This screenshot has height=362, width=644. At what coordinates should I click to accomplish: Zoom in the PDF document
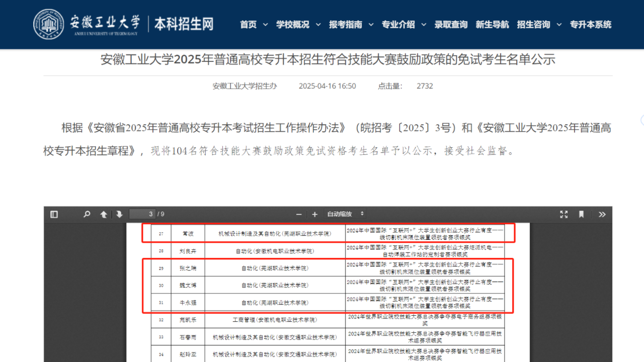[x=315, y=214]
